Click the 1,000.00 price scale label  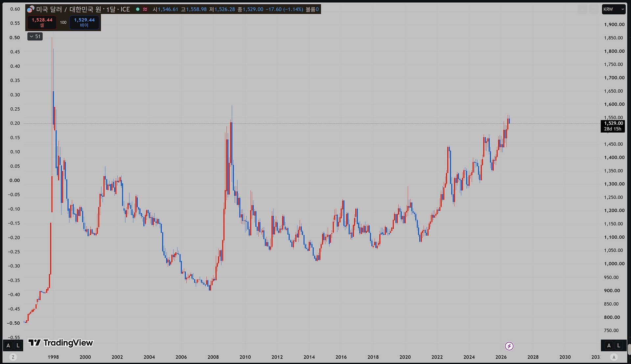[614, 264]
